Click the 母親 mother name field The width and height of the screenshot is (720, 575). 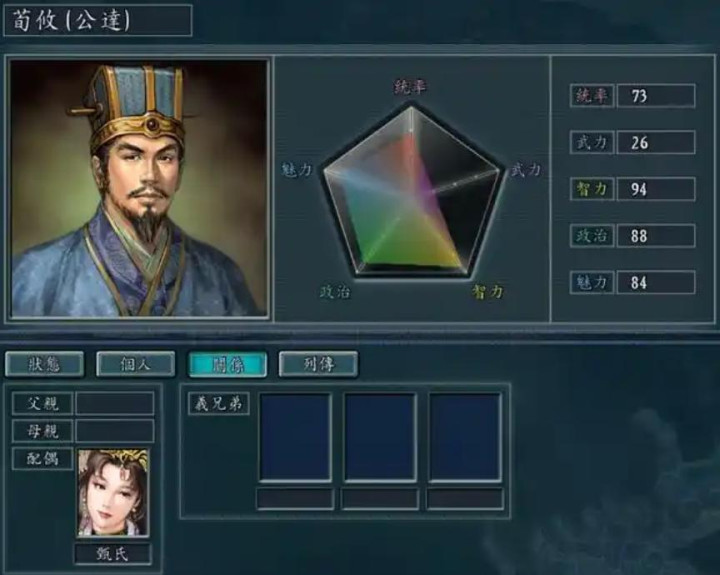click(115, 431)
